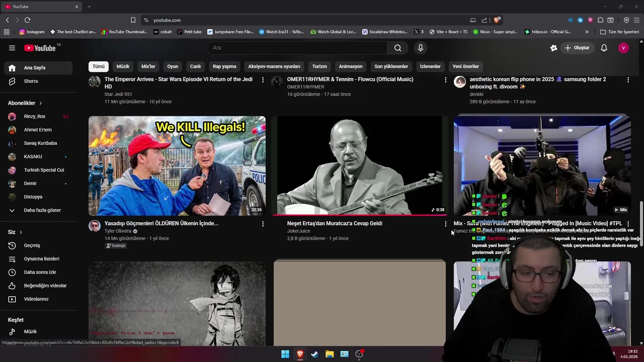Image resolution: width=644 pixels, height=362 pixels.
Task: Open more options for korean flip phone video
Action: pyautogui.click(x=628, y=79)
